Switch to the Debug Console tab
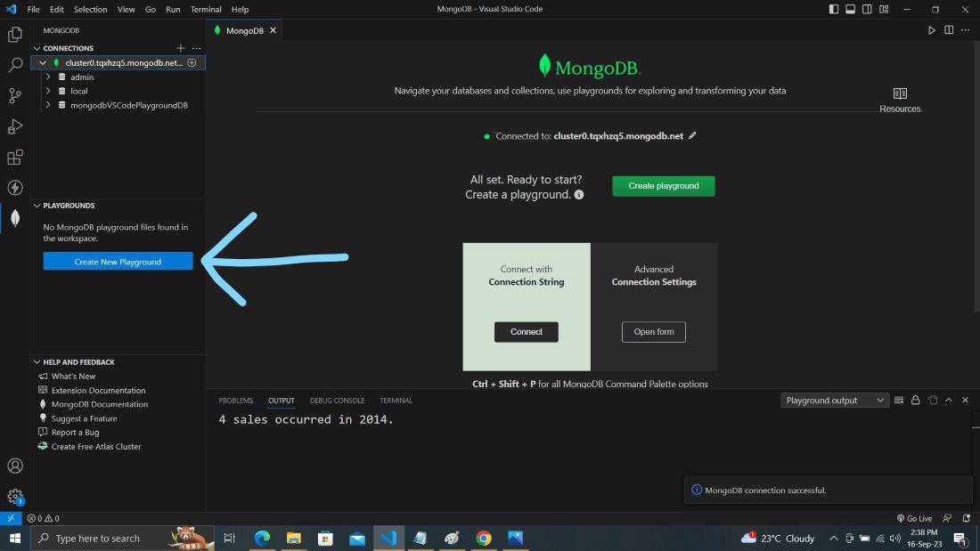 click(337, 401)
